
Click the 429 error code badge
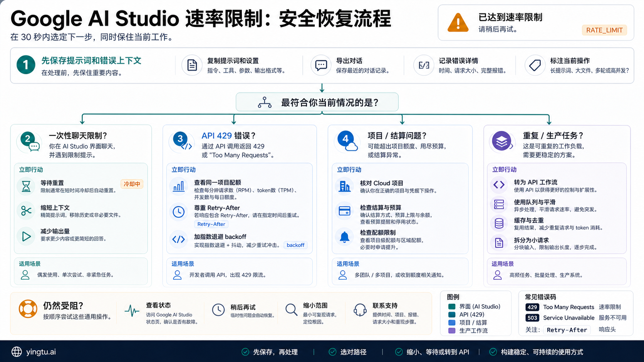532,307
